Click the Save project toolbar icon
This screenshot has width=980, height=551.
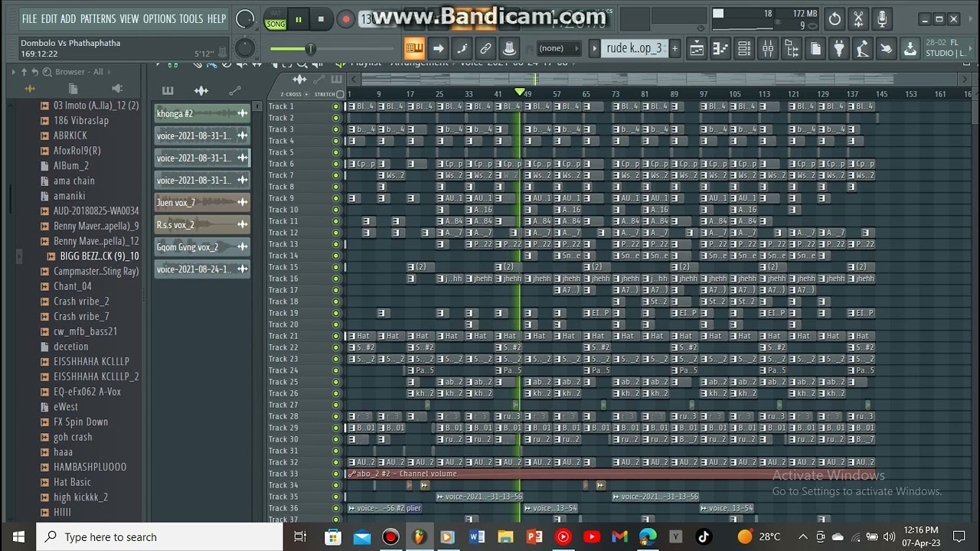pyautogui.click(x=910, y=49)
